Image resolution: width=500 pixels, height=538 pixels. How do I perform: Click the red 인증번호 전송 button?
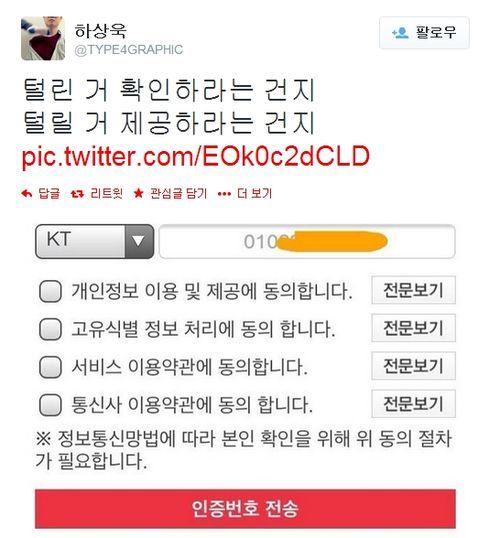pyautogui.click(x=245, y=509)
